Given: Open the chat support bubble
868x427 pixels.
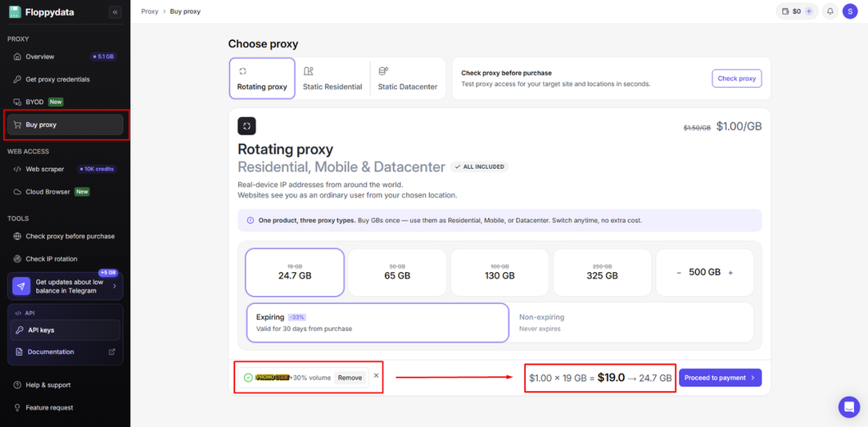Looking at the screenshot, I should click(849, 407).
